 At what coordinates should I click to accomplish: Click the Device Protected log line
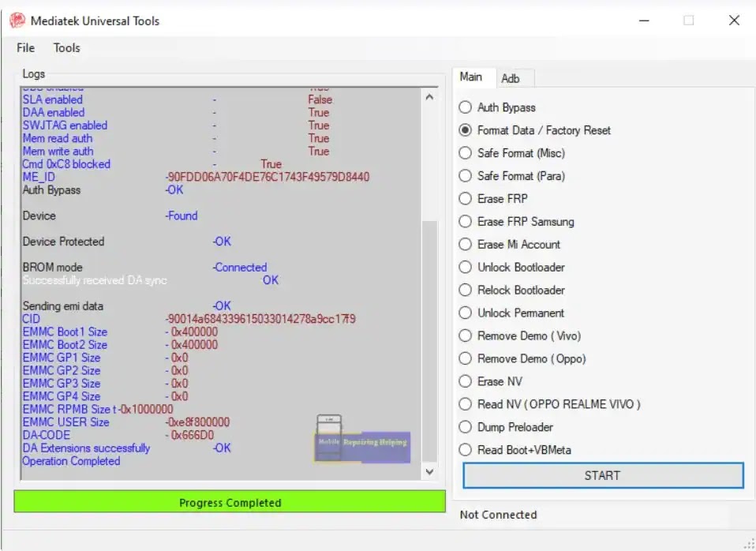pyautogui.click(x=127, y=242)
